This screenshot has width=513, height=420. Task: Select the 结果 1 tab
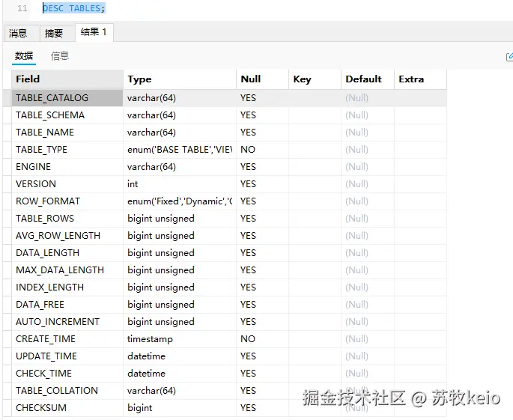coord(94,32)
